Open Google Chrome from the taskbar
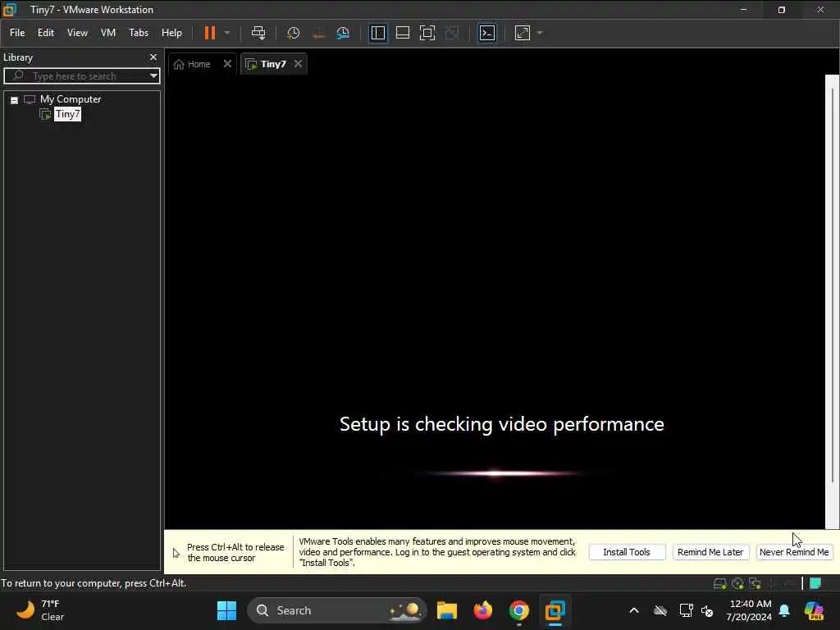The image size is (840, 630). click(x=518, y=610)
